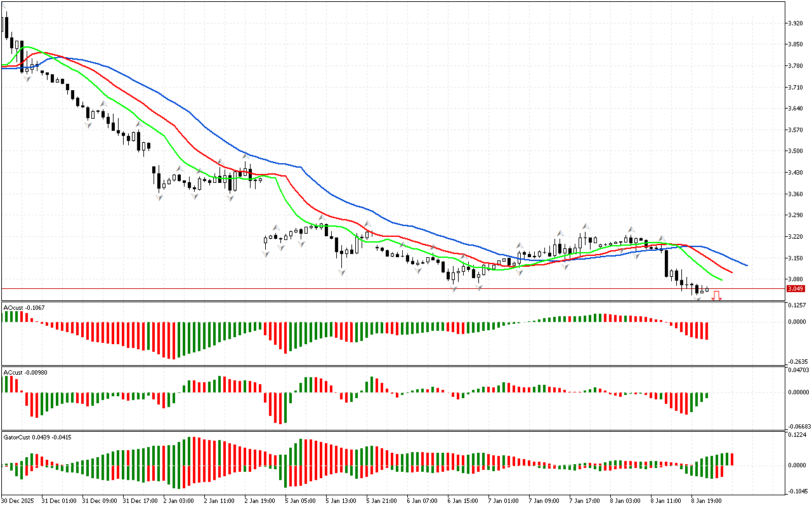Click the 0.1257 AO scale value
The image size is (812, 508).
[797, 305]
